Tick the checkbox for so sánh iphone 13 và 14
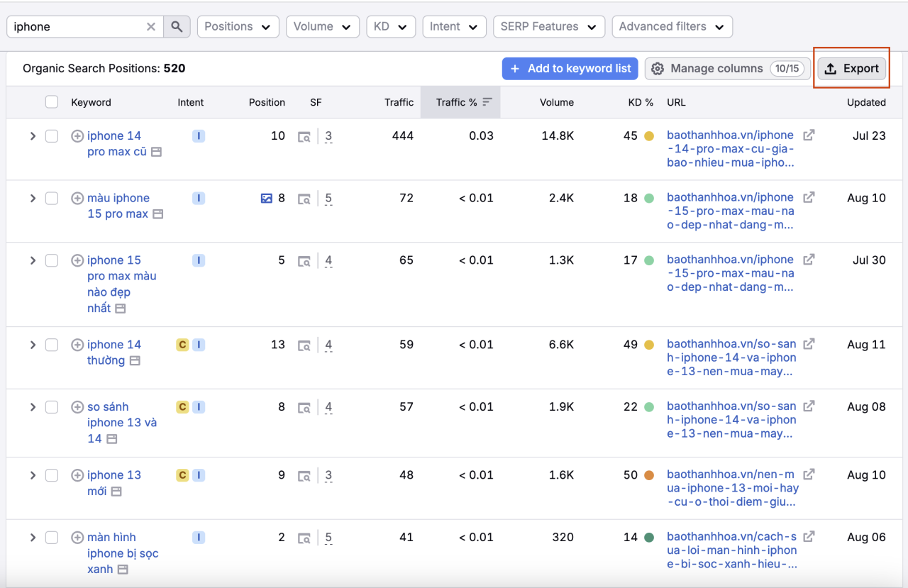 pyautogui.click(x=52, y=407)
